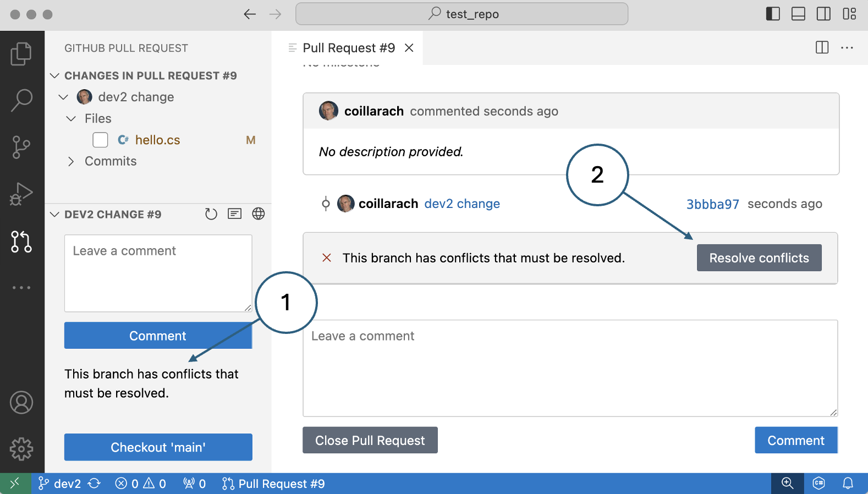
Task: Open the Manage gear icon
Action: point(21,449)
